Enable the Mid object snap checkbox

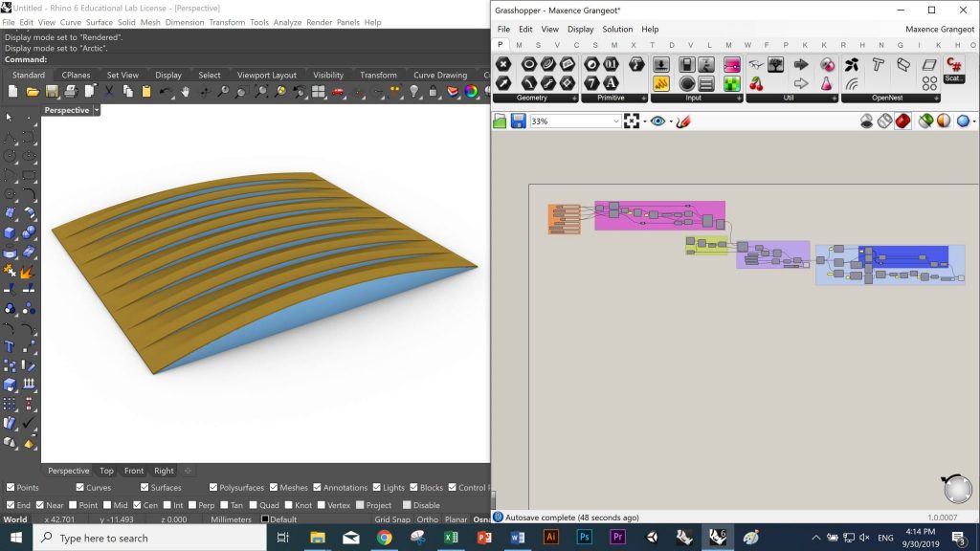click(108, 505)
